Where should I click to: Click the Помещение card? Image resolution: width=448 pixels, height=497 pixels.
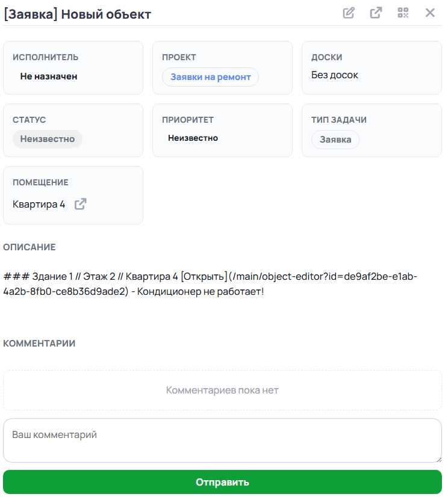[73, 195]
